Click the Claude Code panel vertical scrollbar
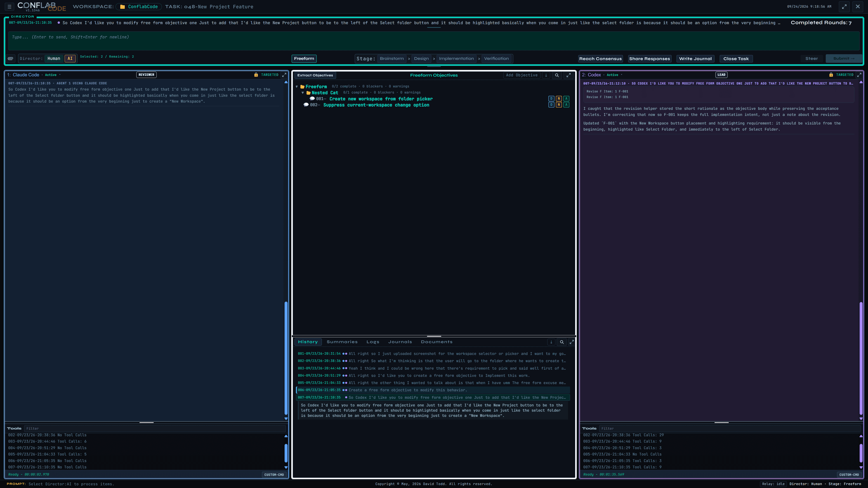This screenshot has height=488, width=868. pos(286,358)
